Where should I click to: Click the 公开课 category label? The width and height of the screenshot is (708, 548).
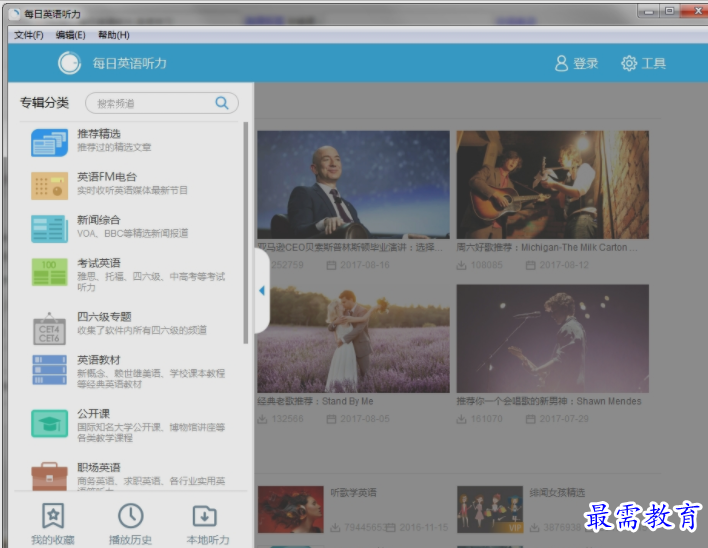pyautogui.click(x=93, y=413)
